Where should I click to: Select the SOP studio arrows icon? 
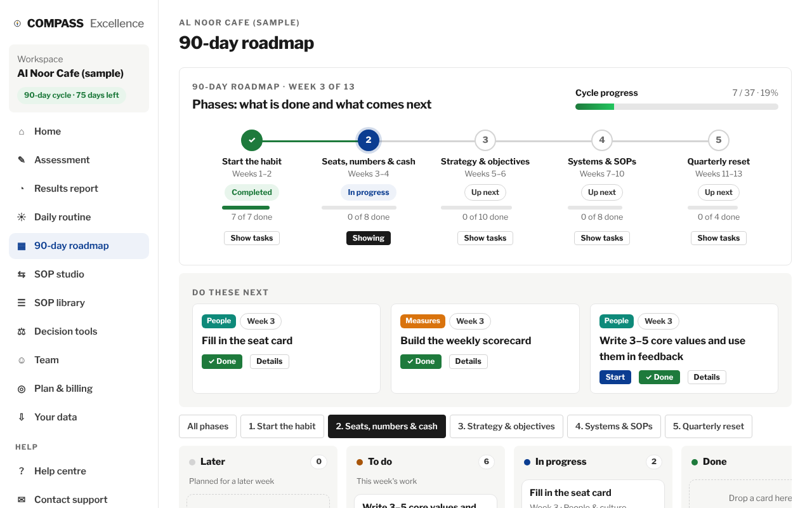22,274
